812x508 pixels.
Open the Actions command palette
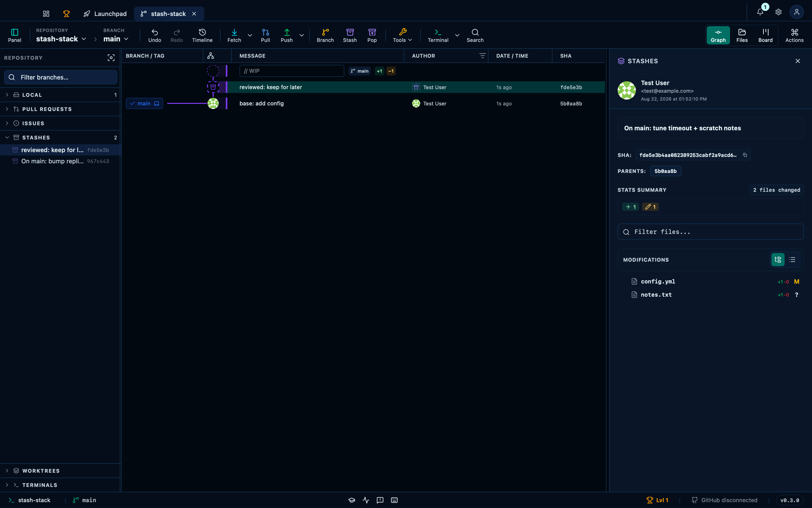coord(794,35)
